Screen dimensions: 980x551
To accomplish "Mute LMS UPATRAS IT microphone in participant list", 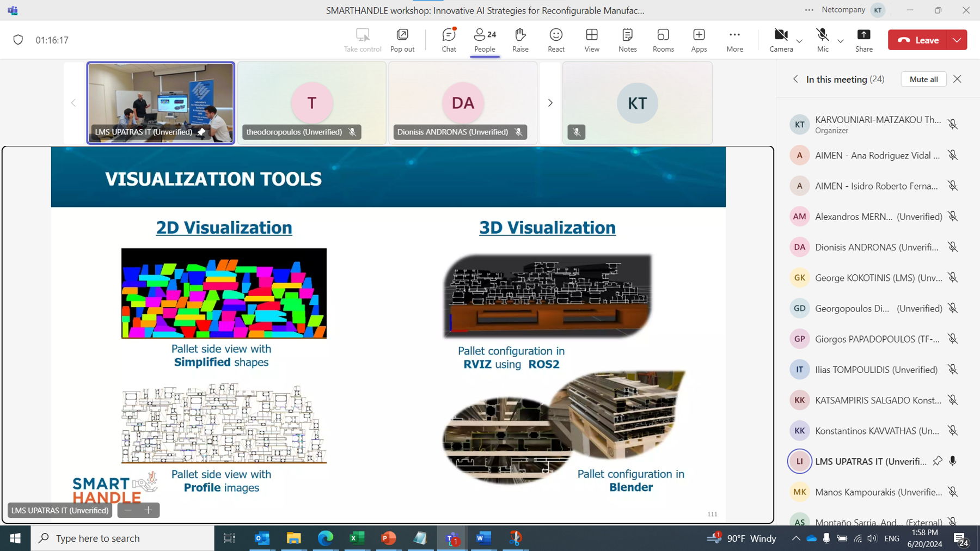I will tap(953, 461).
